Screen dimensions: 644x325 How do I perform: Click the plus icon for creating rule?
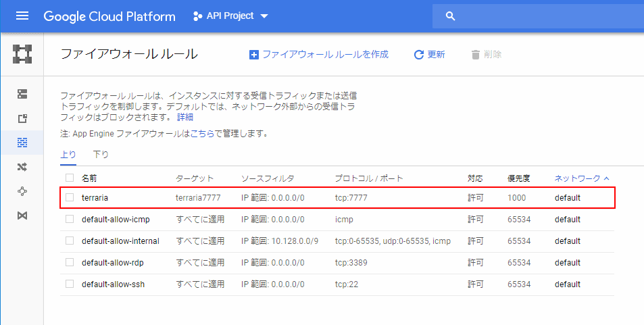254,55
